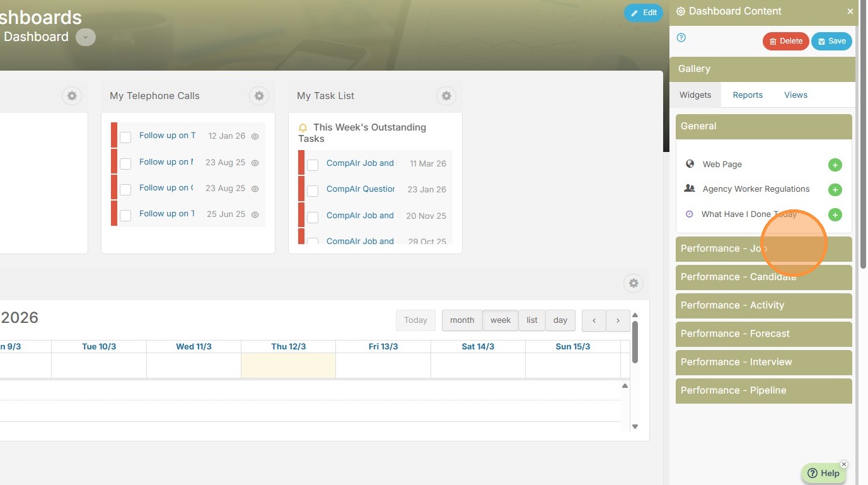Switch to the Widgets tab
Image resolution: width=868 pixels, height=485 pixels.
(x=695, y=95)
